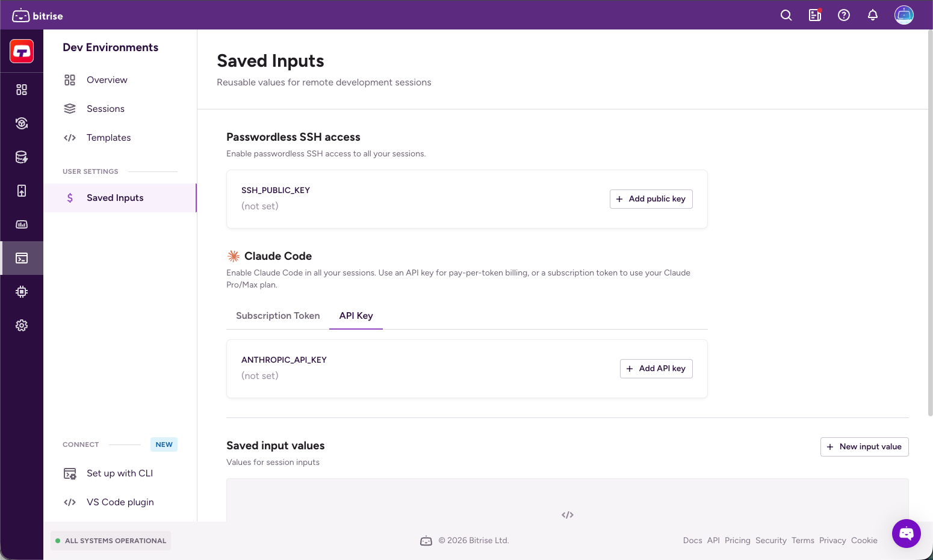Image resolution: width=933 pixels, height=560 pixels.
Task: Select the API Key tab
Action: point(356,316)
